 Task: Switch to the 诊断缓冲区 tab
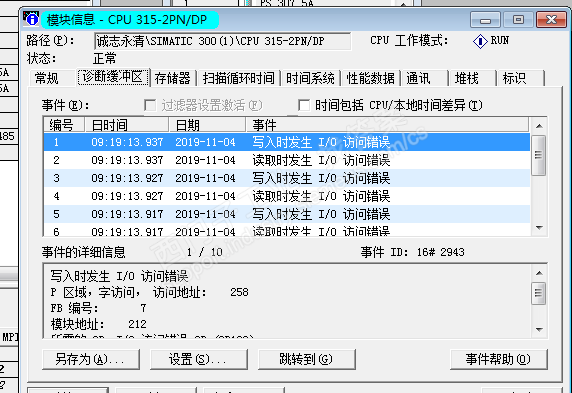click(113, 77)
